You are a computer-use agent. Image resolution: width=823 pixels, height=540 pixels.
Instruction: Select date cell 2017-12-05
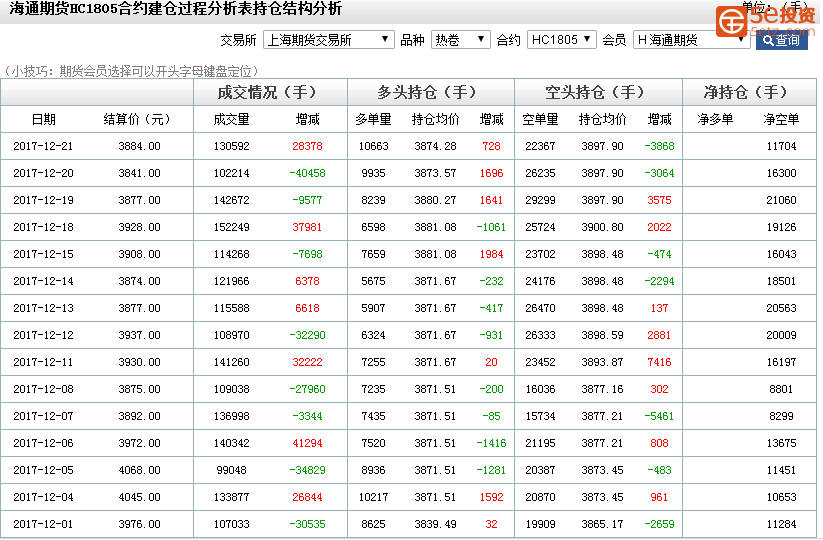pos(43,470)
